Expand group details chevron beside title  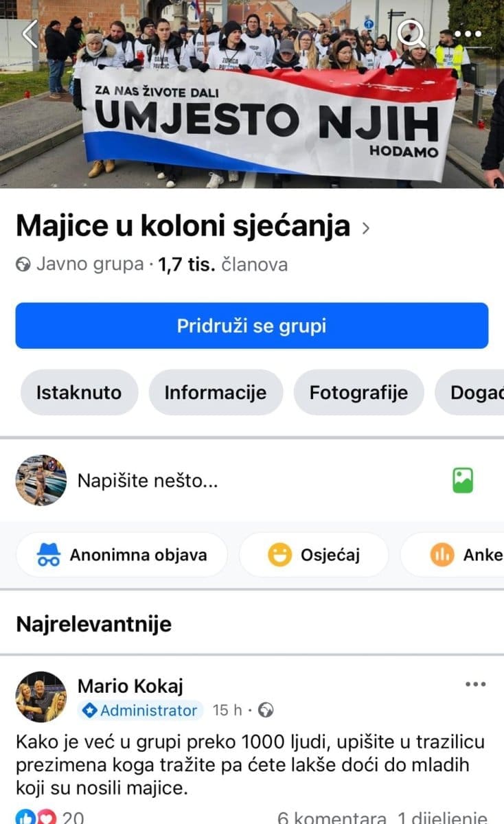point(365,228)
